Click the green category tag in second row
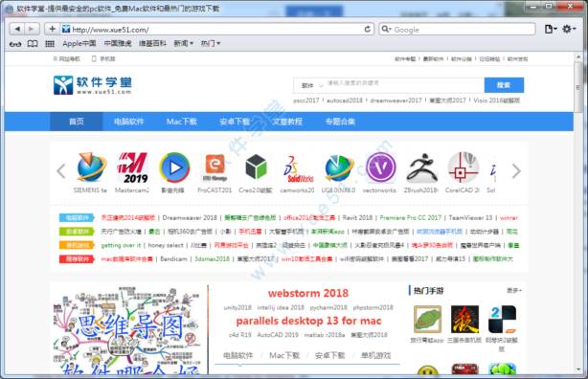 (77, 232)
